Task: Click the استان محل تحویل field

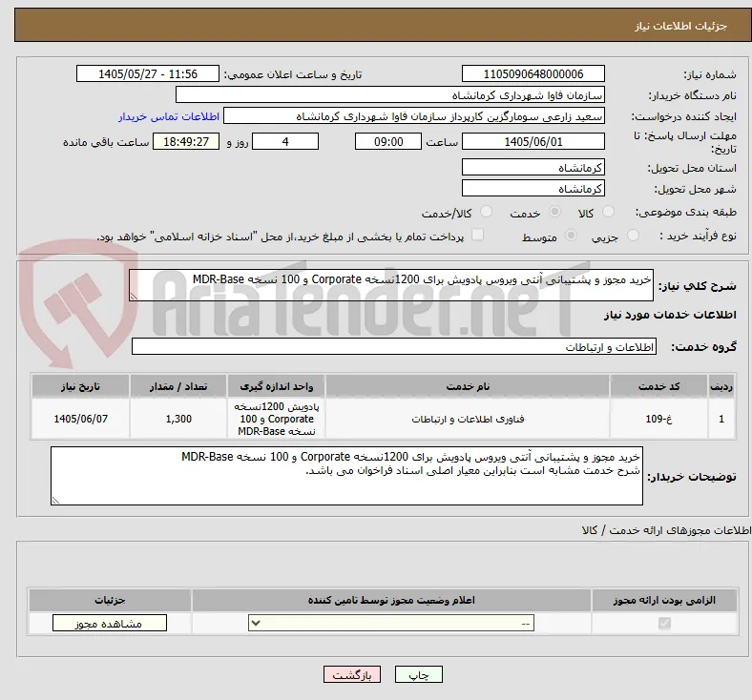Action: pyautogui.click(x=533, y=167)
